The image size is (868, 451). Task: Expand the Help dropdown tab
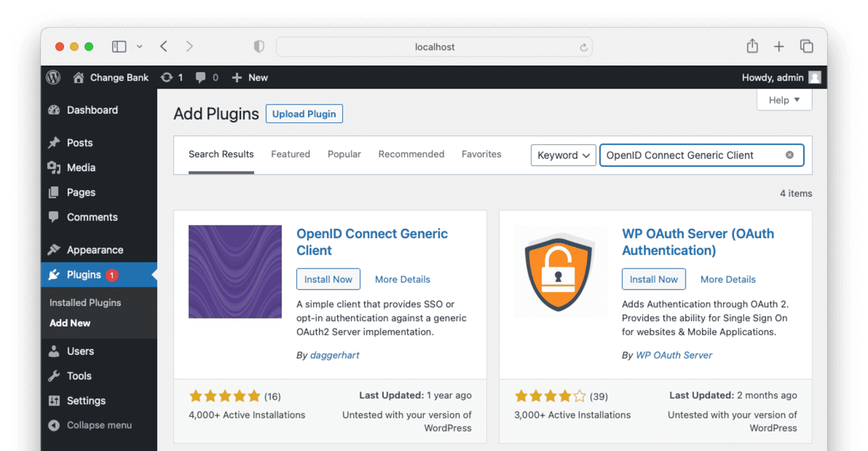pos(784,100)
